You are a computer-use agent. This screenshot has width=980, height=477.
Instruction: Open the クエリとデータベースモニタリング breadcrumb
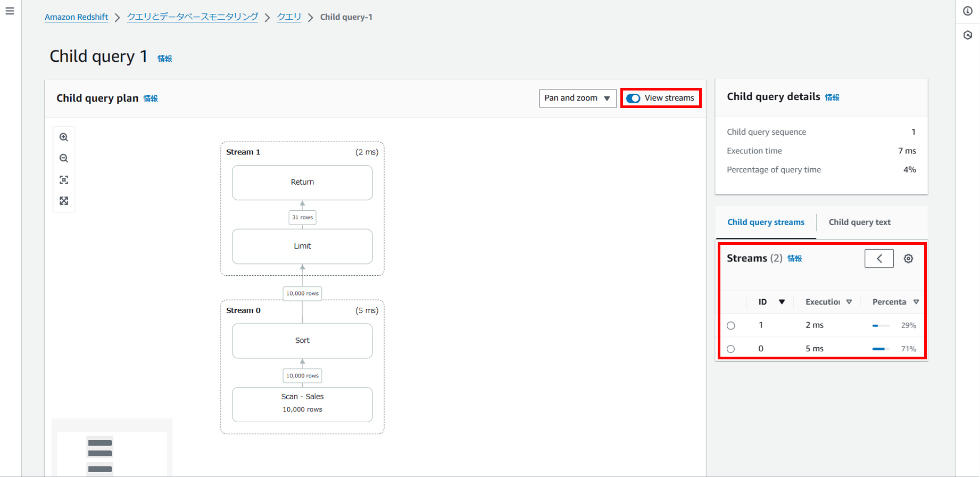click(192, 17)
